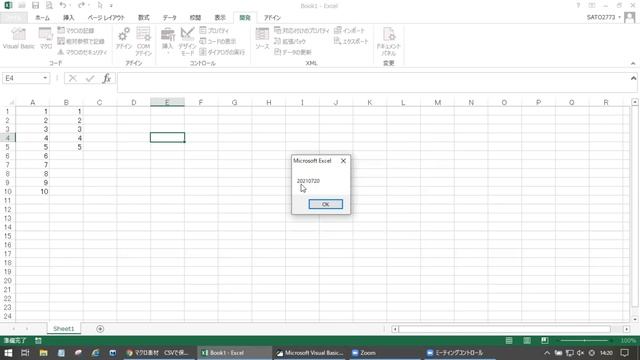The width and height of the screenshot is (640, 360).
Task: Start マクロの記録 (Record Macro)
Action: (x=76, y=31)
